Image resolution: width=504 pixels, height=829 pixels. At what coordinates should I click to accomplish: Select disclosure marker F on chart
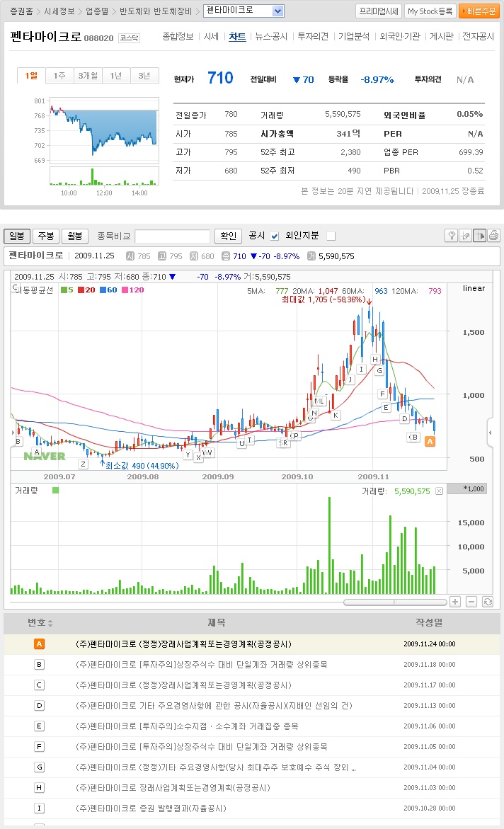(382, 394)
